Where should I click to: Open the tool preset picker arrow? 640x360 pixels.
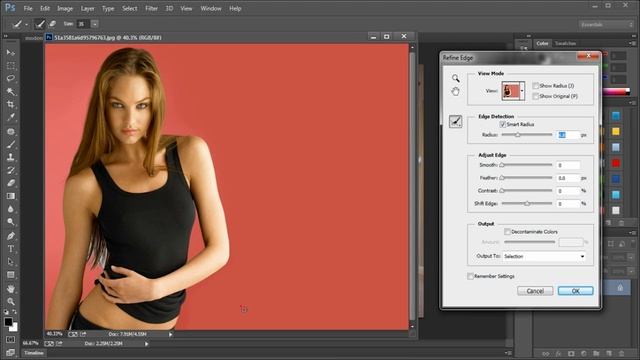(27, 24)
